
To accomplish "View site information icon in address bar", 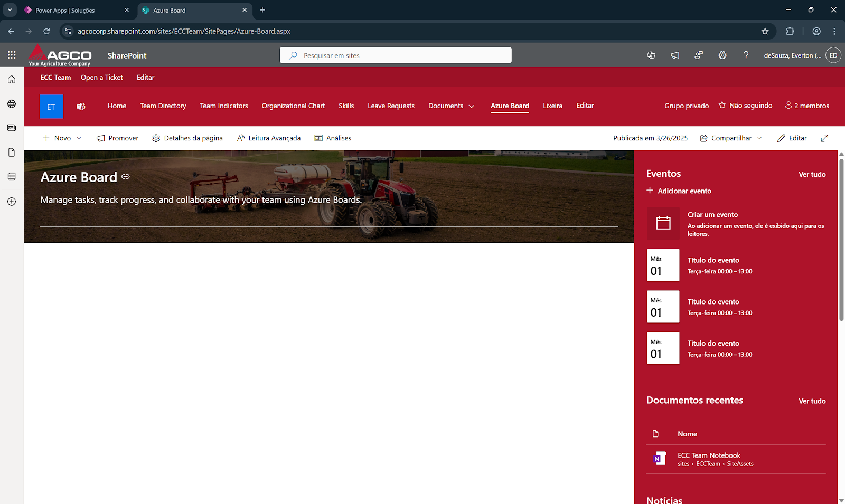I will pyautogui.click(x=68, y=31).
